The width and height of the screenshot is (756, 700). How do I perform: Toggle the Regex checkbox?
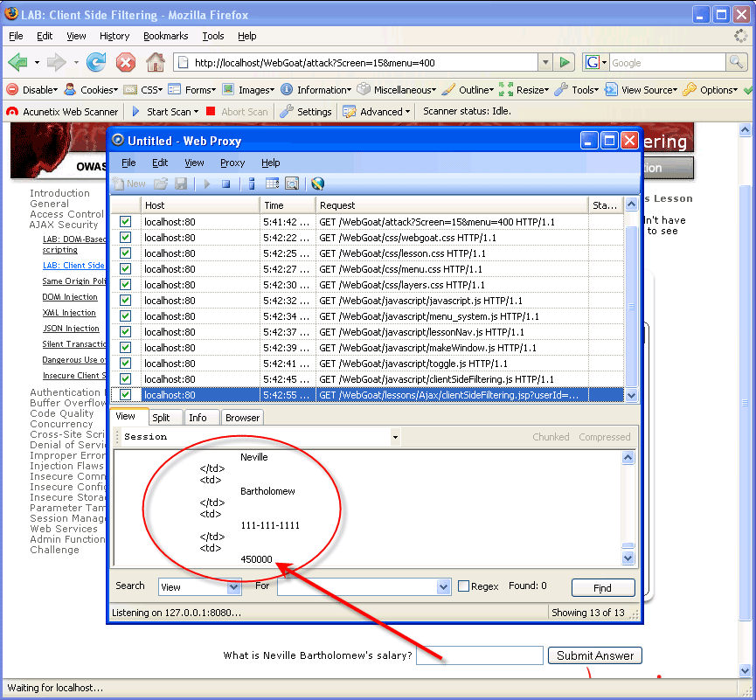[463, 586]
